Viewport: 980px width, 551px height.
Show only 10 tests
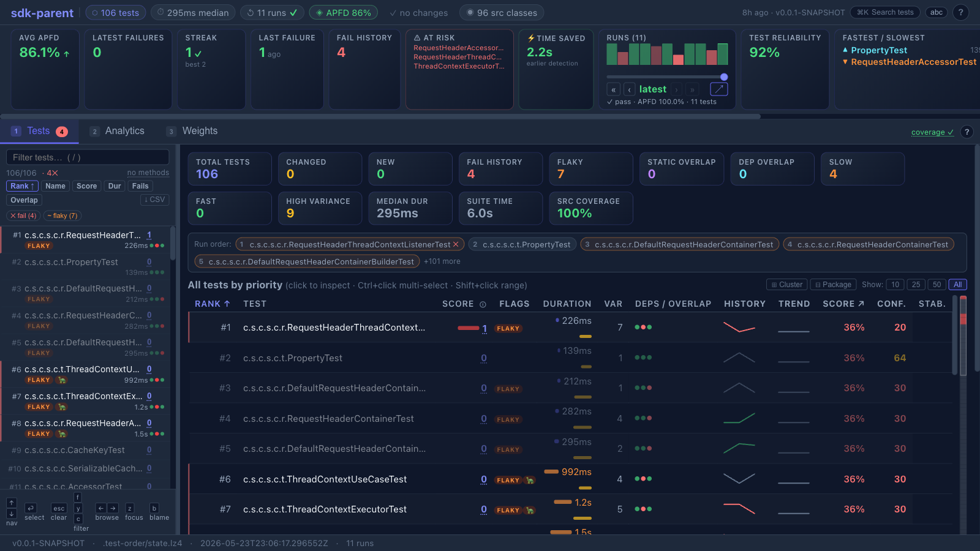(x=895, y=285)
